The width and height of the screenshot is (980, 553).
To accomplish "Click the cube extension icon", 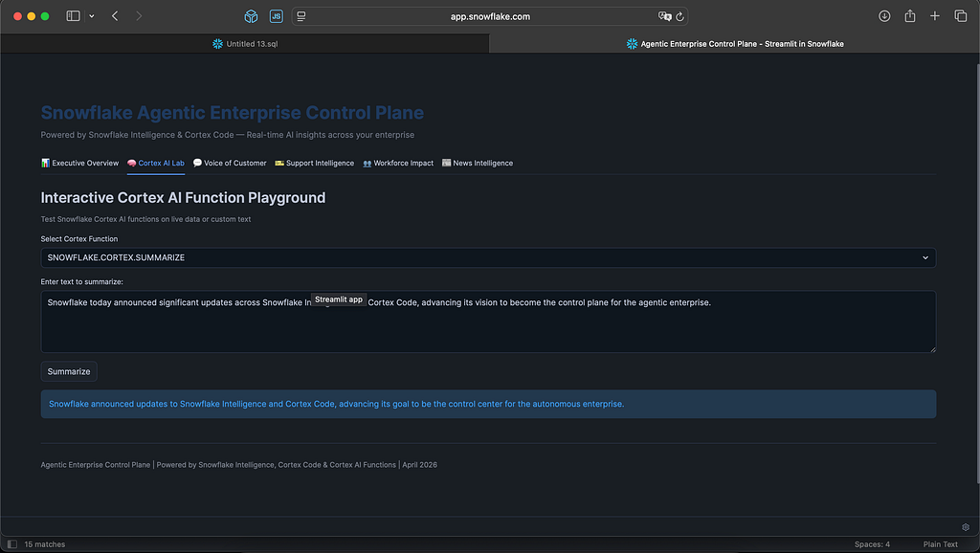I will click(252, 16).
